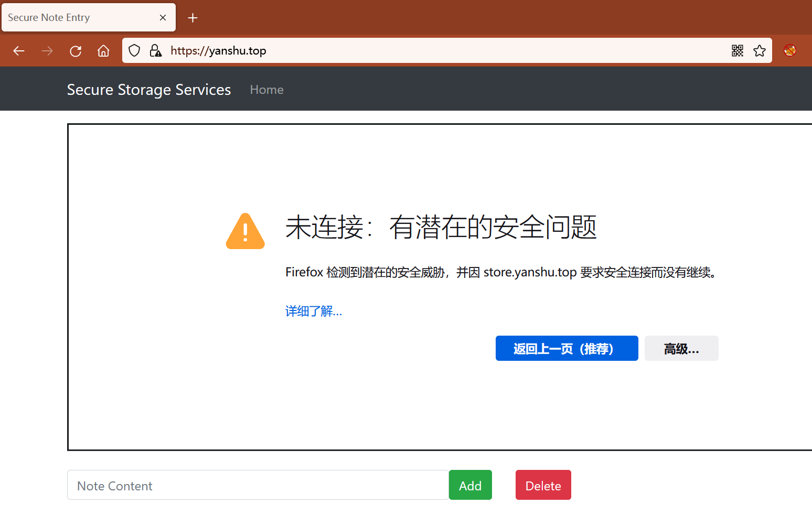Click the red Delete button
The height and width of the screenshot is (515, 812).
543,485
